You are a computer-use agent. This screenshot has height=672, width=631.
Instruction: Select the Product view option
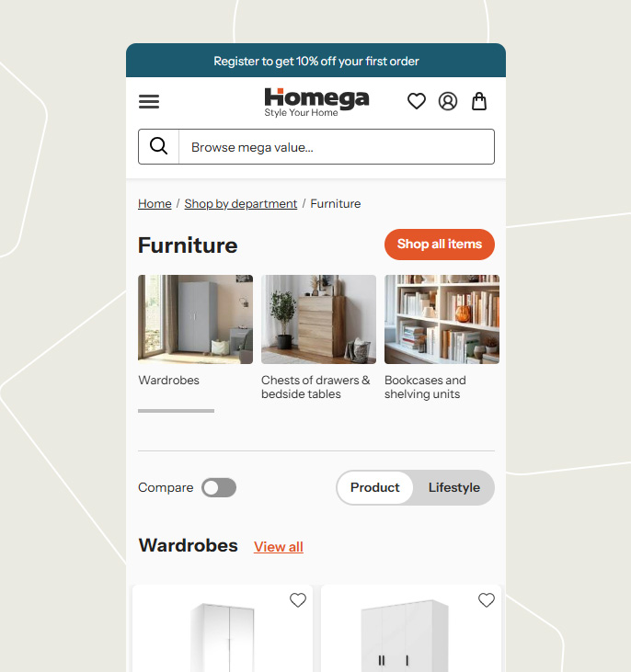[x=375, y=488]
